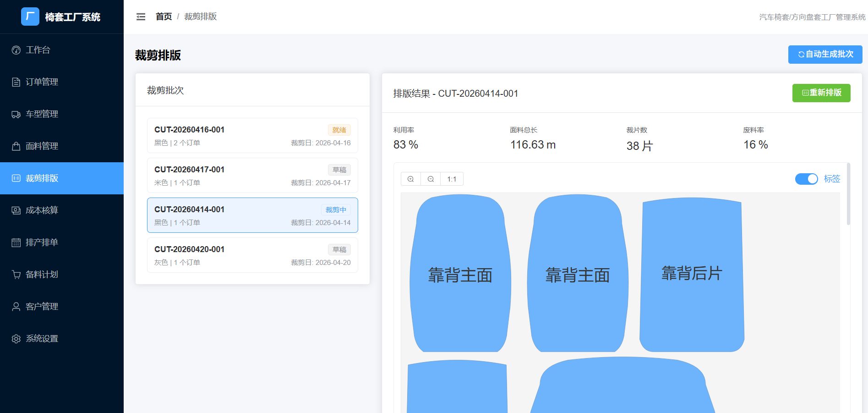Click the 排产排单 calendar icon in the sidebar
868x413 pixels.
click(16, 242)
